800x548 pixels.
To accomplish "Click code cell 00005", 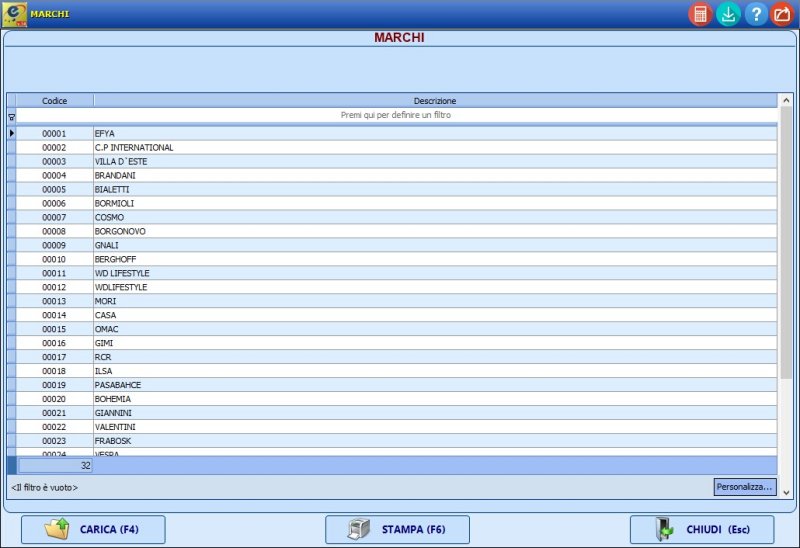I will (x=55, y=189).
